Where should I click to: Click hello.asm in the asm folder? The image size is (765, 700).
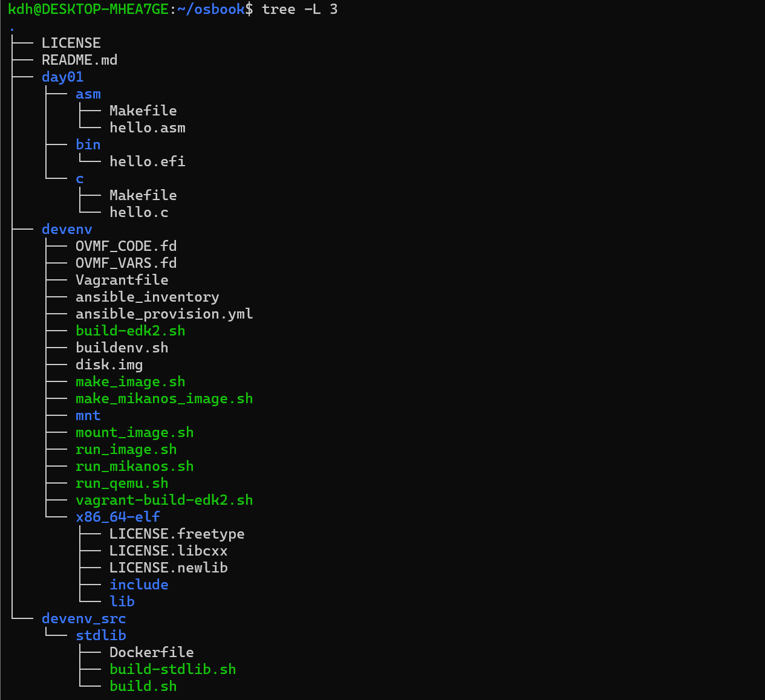click(147, 128)
